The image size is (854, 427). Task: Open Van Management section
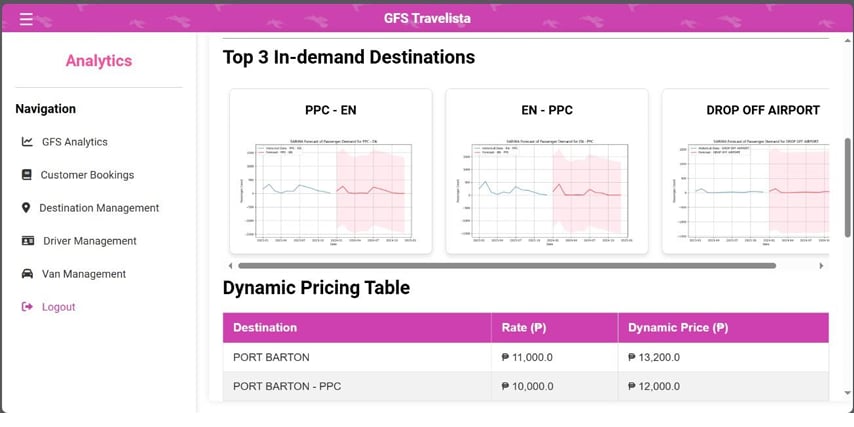[x=84, y=274]
